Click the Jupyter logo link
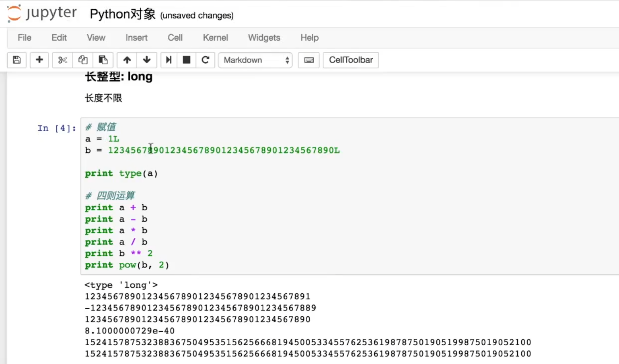The width and height of the screenshot is (619, 364). click(x=42, y=13)
